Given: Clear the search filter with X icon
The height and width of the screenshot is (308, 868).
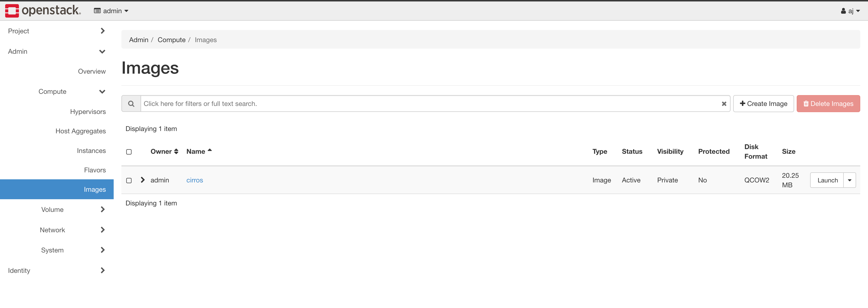Looking at the screenshot, I should (x=724, y=104).
